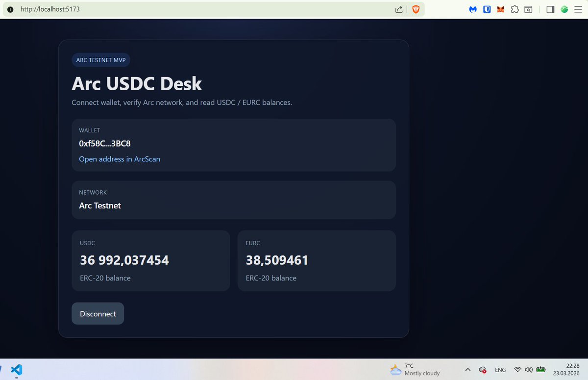Open the Wi-Fi network tray icon

[518, 370]
